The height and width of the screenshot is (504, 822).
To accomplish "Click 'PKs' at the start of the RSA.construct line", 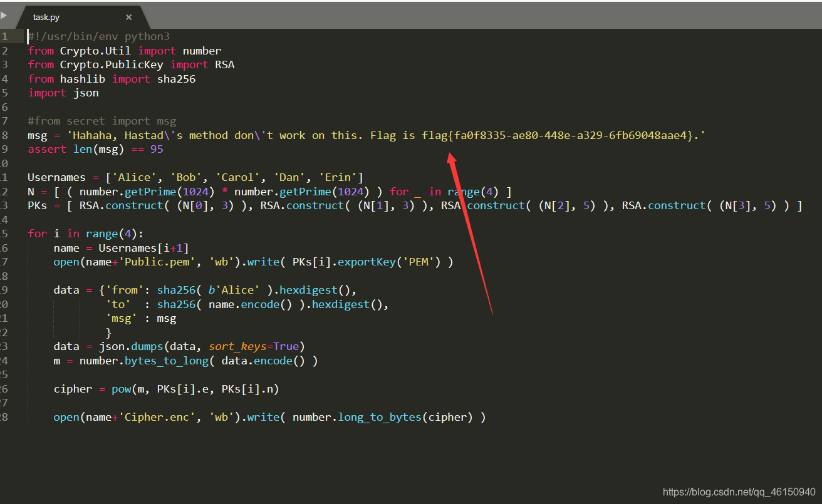I will click(x=37, y=205).
